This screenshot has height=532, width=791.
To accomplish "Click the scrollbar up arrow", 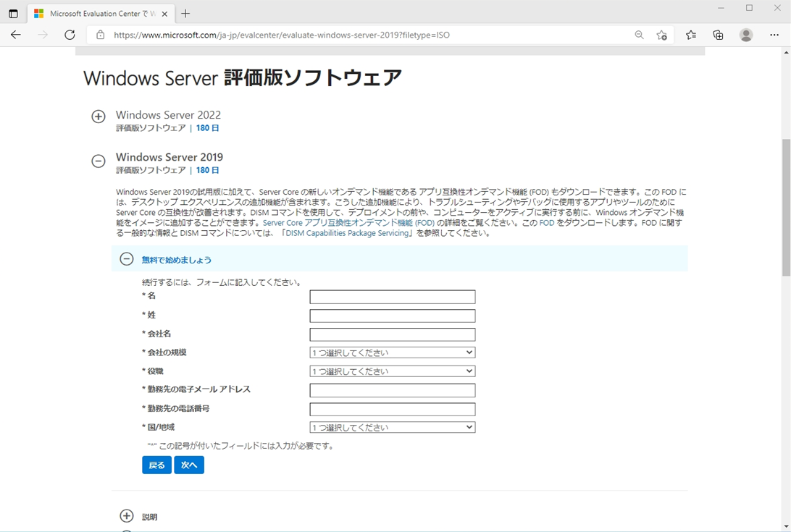I will (x=786, y=52).
